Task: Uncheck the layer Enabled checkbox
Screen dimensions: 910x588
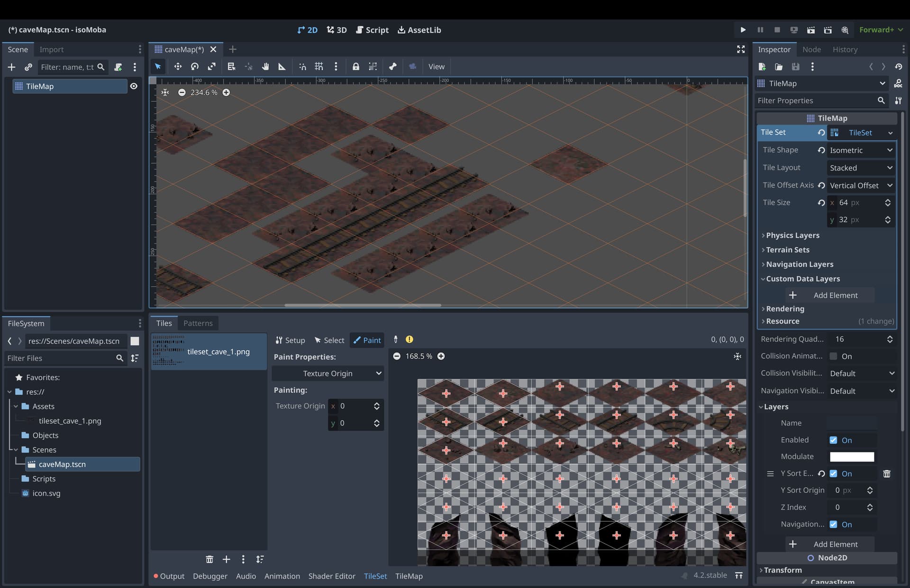Action: 834,440
